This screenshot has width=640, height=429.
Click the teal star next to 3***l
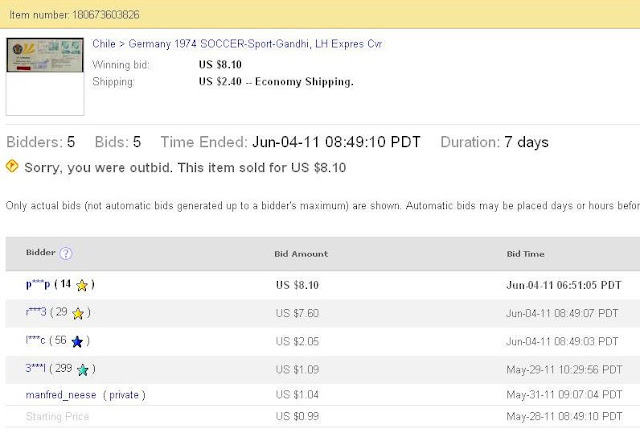(83, 370)
